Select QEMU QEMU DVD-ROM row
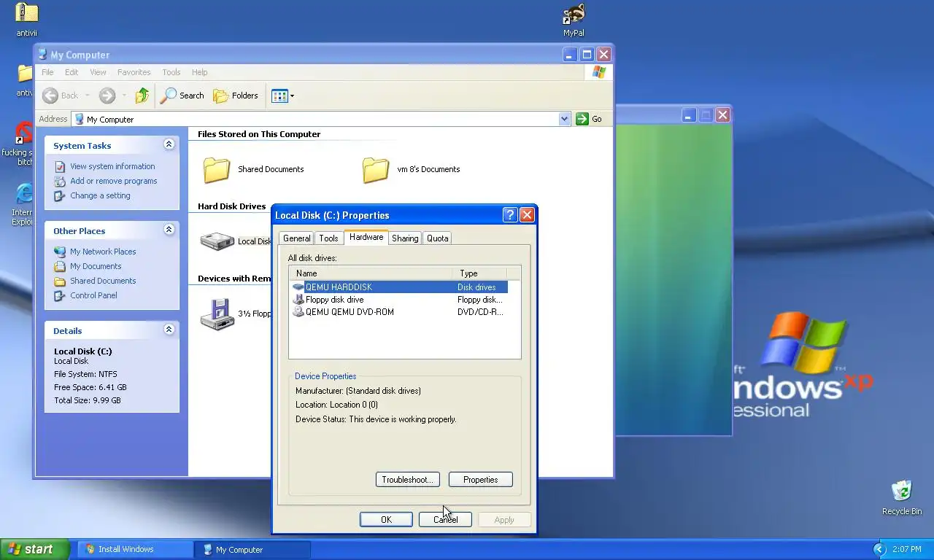Image resolution: width=934 pixels, height=560 pixels. click(x=400, y=312)
